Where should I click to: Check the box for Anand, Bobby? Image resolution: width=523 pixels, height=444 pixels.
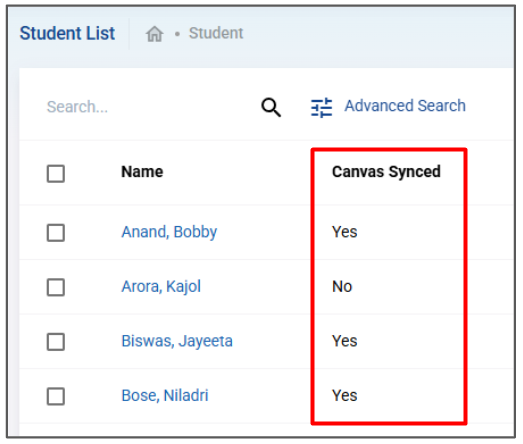[56, 233]
